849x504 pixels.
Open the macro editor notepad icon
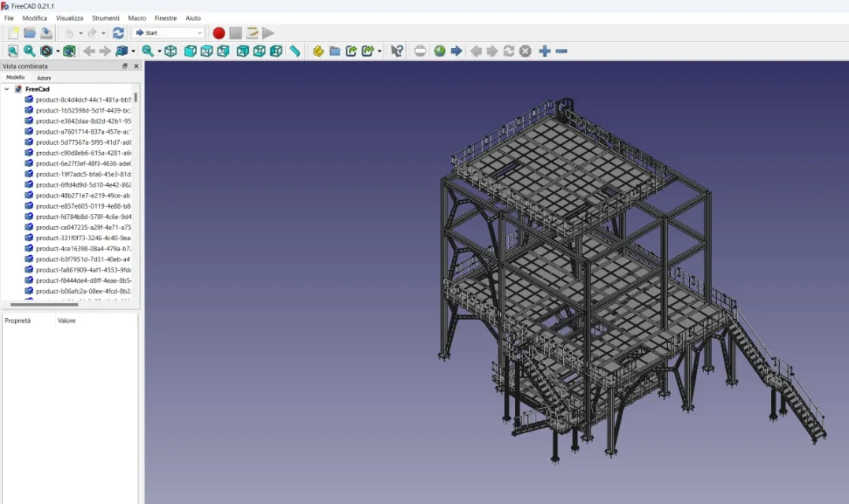pos(252,33)
